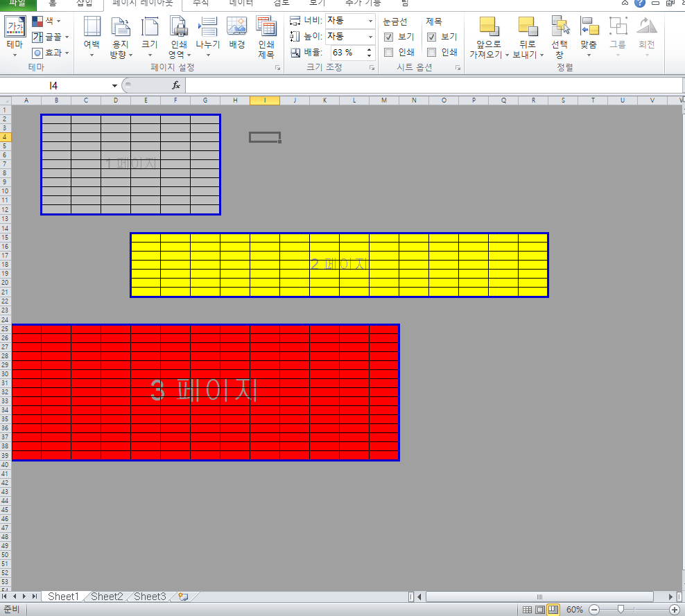Open the 선택 창 selection pane
This screenshot has height=616, width=685.
(560, 37)
